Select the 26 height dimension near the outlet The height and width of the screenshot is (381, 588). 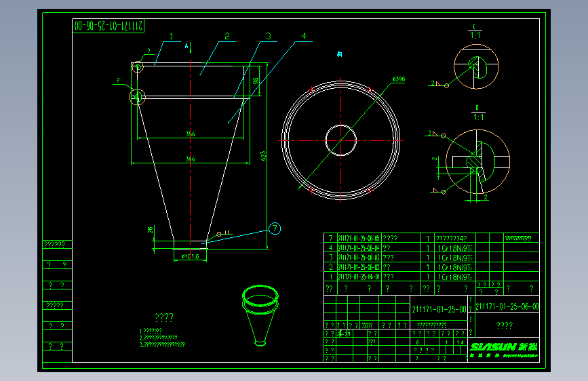point(151,230)
